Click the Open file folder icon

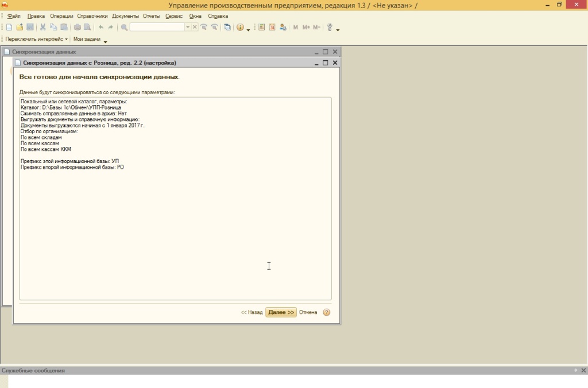(20, 28)
